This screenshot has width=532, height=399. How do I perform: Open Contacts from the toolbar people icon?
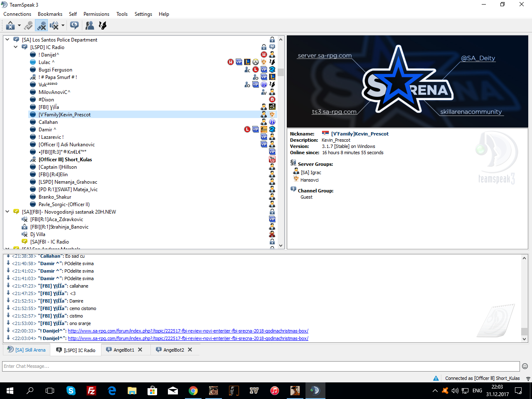click(x=89, y=26)
